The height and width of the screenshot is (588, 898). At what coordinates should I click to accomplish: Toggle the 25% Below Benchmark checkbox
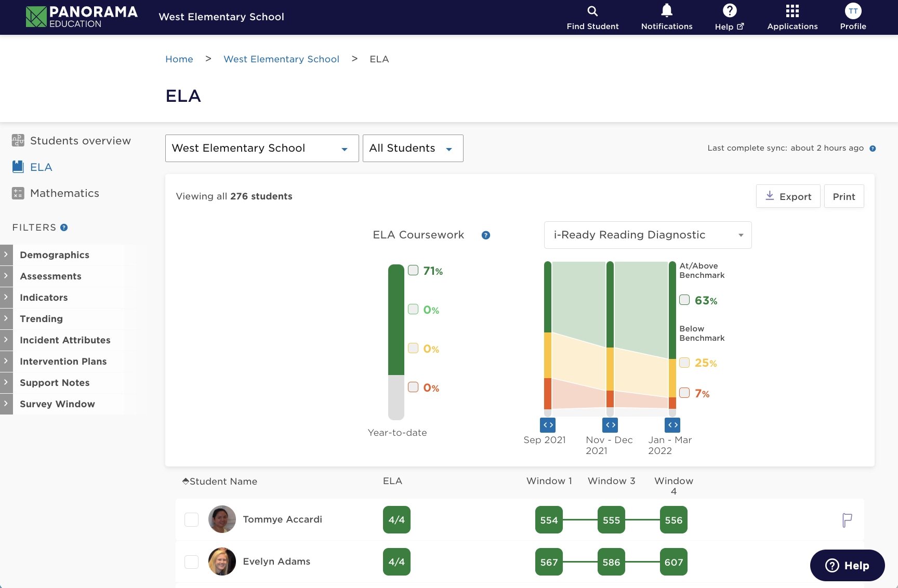tap(684, 362)
